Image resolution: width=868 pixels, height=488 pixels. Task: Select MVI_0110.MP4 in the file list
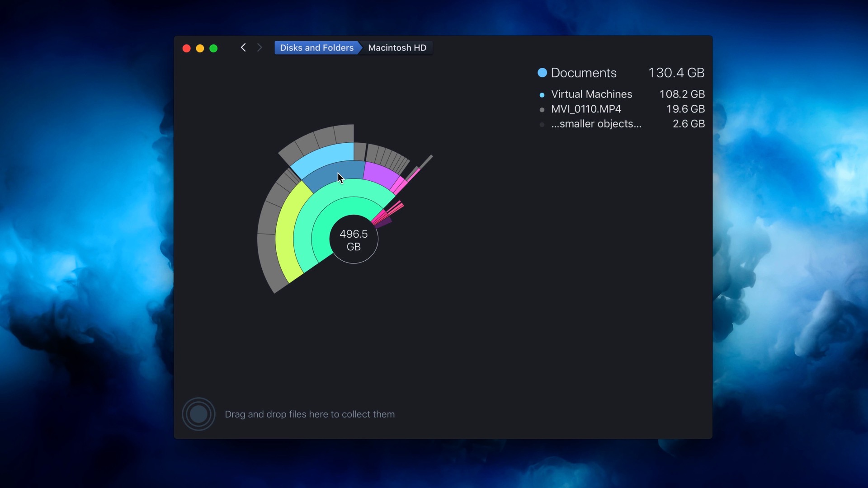coord(586,109)
